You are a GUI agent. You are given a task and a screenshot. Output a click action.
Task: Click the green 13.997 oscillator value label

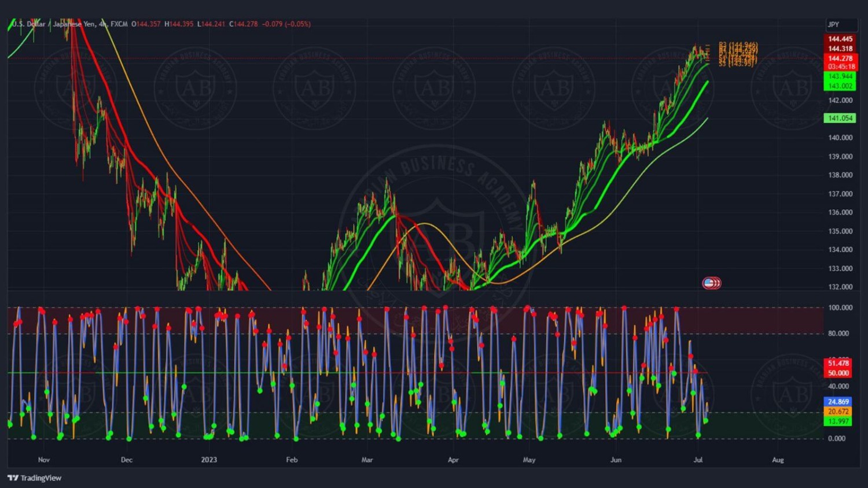pyautogui.click(x=838, y=421)
